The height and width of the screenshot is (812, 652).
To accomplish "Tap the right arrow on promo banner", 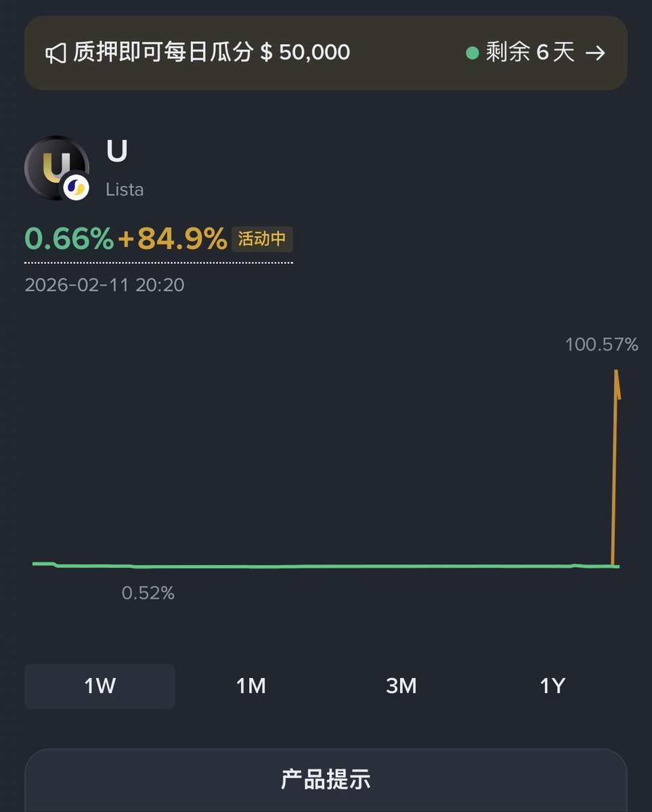I will [x=595, y=53].
